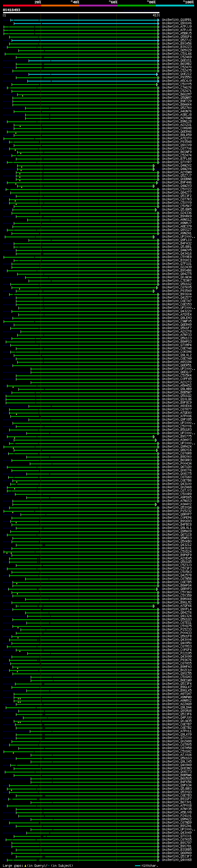Viewport: 197px width, 868px height.
Task: Select the UniRef100_B7FL66 label
Action: (176, 159)
